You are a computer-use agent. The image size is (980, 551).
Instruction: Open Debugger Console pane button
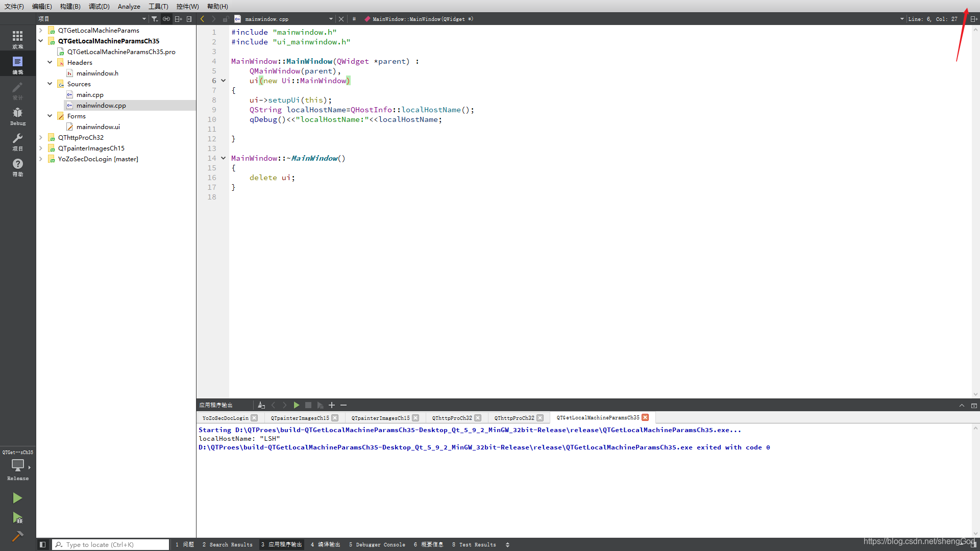[377, 544]
